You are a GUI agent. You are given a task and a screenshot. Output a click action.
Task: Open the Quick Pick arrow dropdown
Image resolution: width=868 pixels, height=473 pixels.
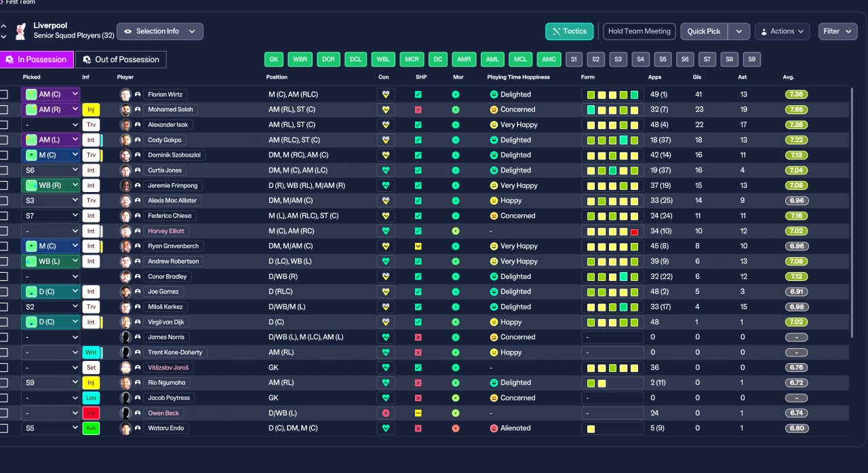point(739,31)
